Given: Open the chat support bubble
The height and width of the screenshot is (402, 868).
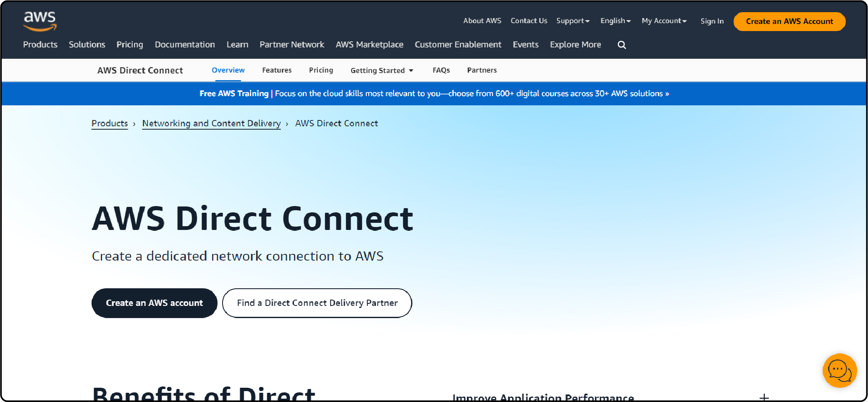Looking at the screenshot, I should (x=839, y=371).
